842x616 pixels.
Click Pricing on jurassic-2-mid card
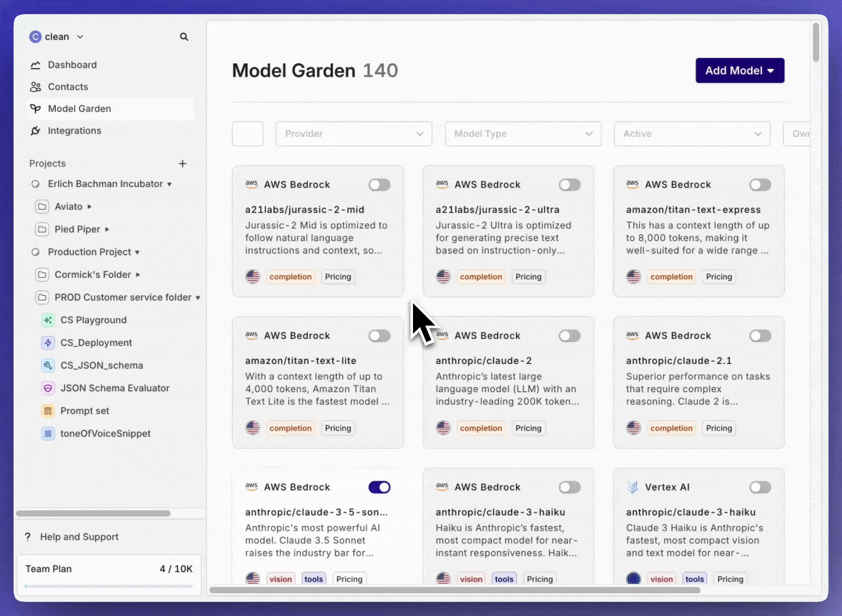[338, 277]
